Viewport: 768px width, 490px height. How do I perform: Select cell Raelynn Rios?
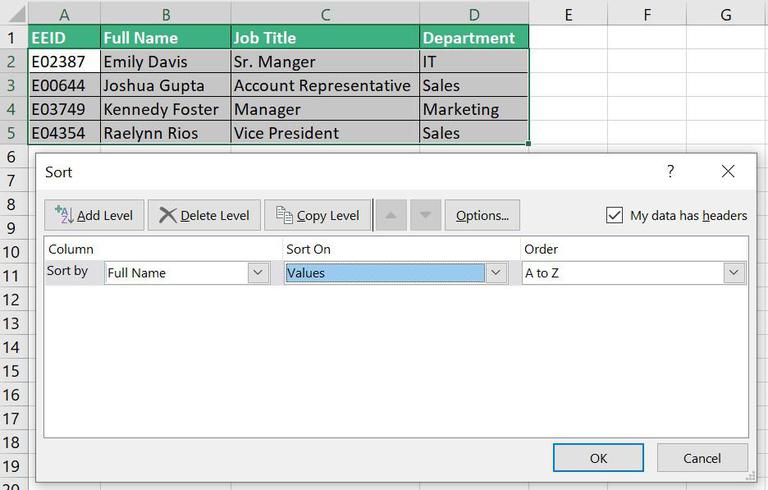tap(166, 133)
